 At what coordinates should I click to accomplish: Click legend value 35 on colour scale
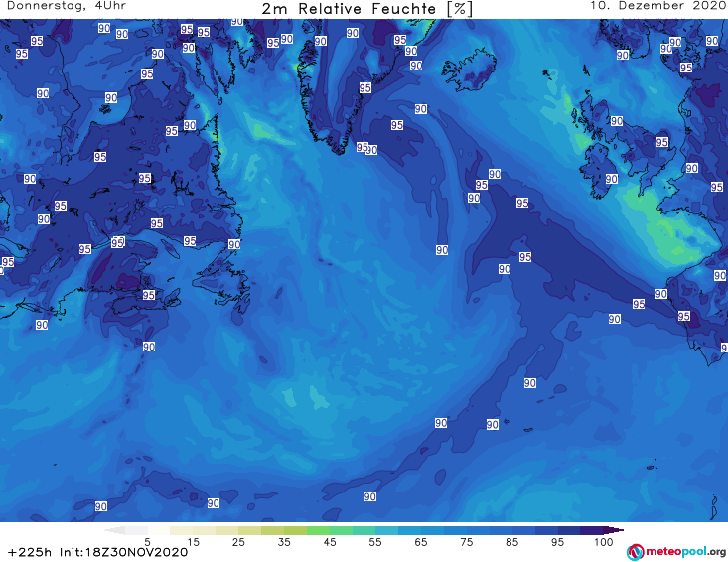[284, 542]
